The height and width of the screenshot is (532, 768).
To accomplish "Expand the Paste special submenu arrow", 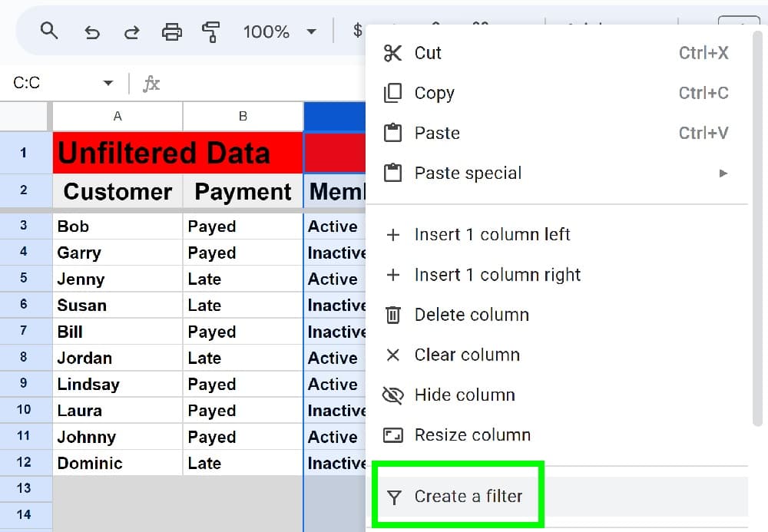I will (723, 173).
